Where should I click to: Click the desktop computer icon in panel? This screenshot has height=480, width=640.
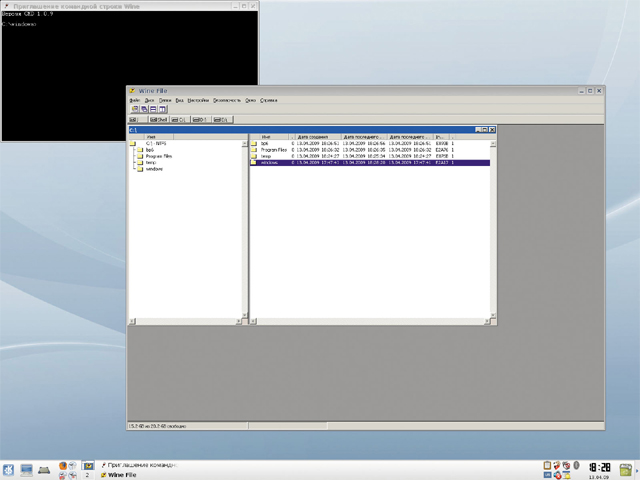(x=27, y=470)
